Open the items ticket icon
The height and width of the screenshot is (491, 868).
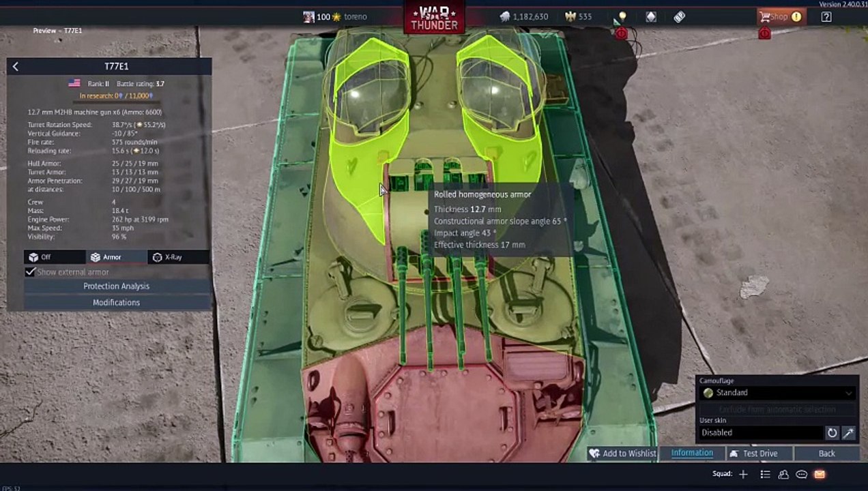pyautogui.click(x=680, y=16)
